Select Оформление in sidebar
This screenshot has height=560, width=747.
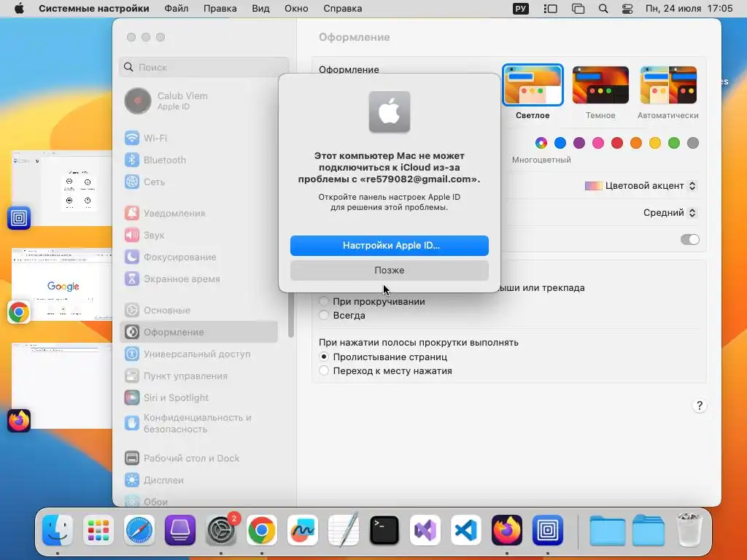pos(198,332)
